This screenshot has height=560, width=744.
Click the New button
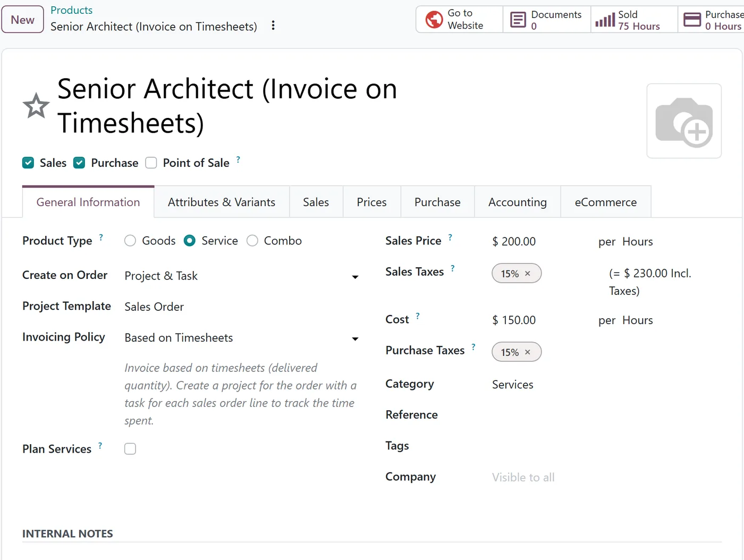click(x=23, y=20)
